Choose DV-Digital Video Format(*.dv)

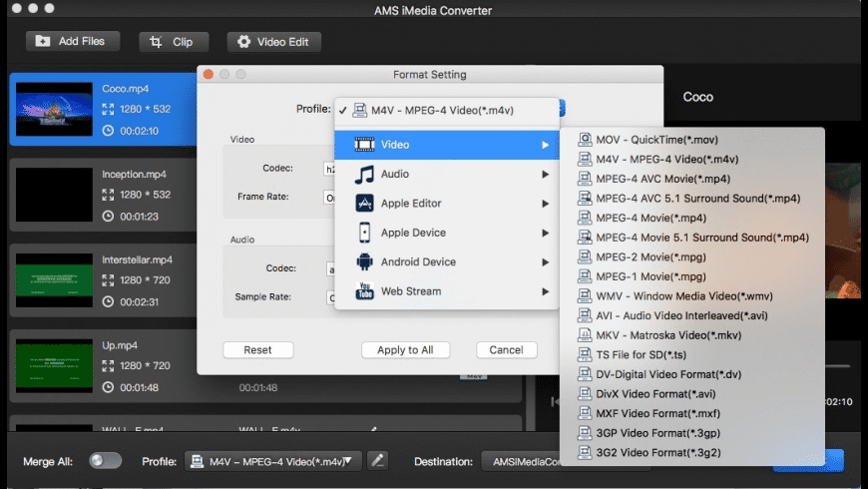point(692,374)
